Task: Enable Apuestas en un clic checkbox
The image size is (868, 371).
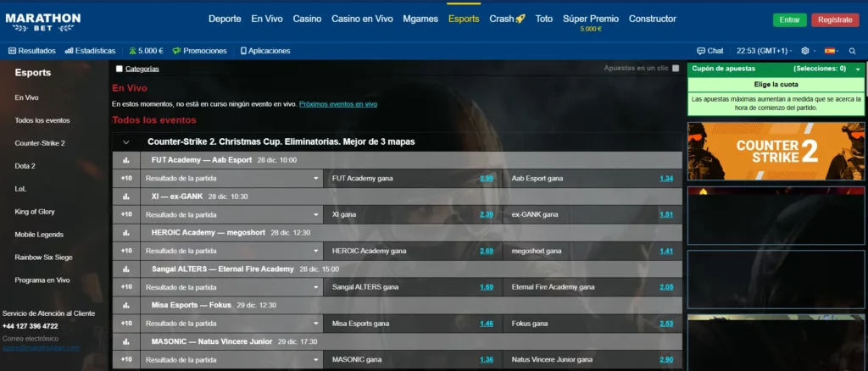Action: click(x=676, y=69)
